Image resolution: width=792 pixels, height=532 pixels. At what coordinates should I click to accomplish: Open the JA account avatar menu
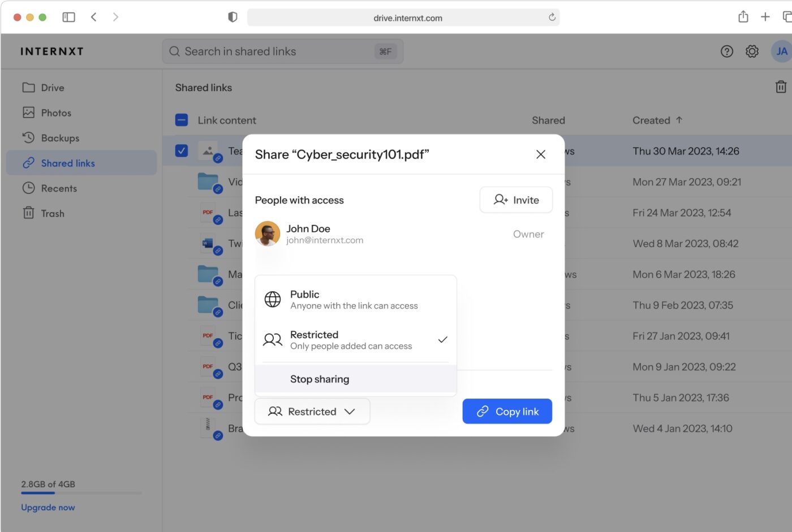pyautogui.click(x=782, y=51)
